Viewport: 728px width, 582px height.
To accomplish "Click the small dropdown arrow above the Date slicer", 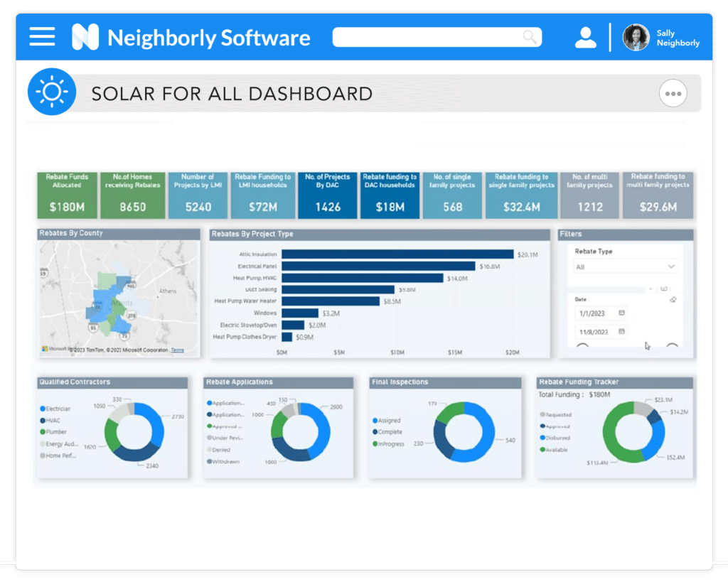I will click(651, 289).
